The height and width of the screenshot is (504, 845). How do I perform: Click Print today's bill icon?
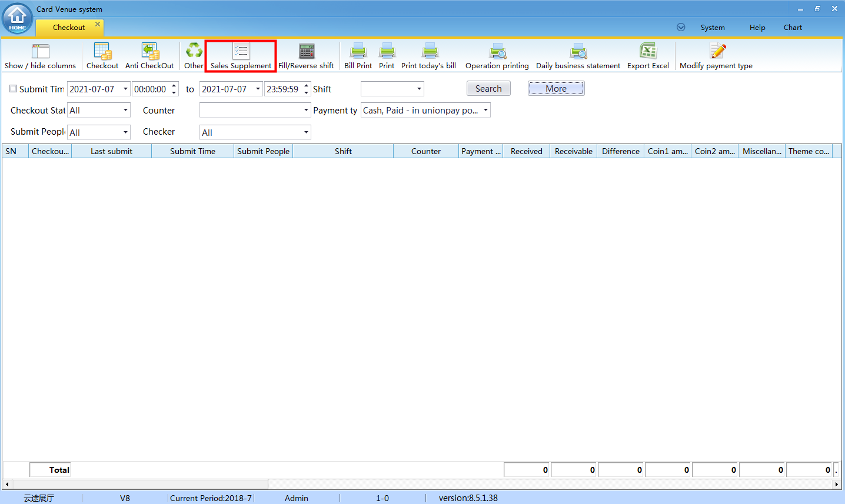[428, 56]
